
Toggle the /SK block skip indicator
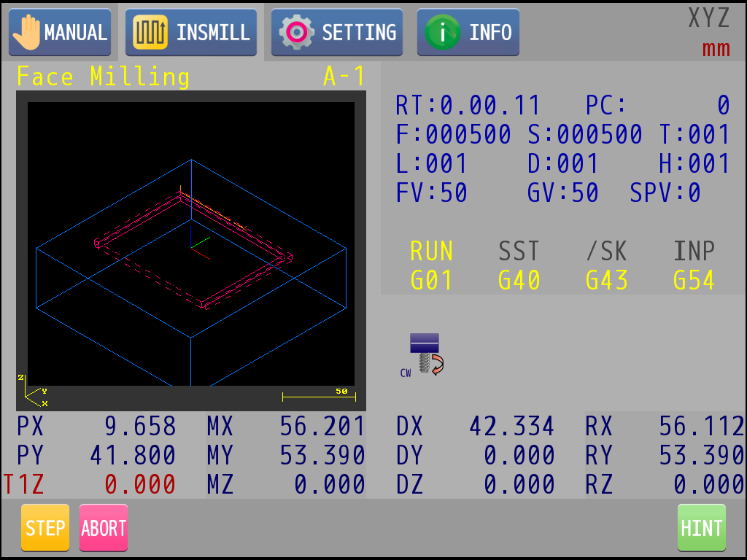(606, 252)
